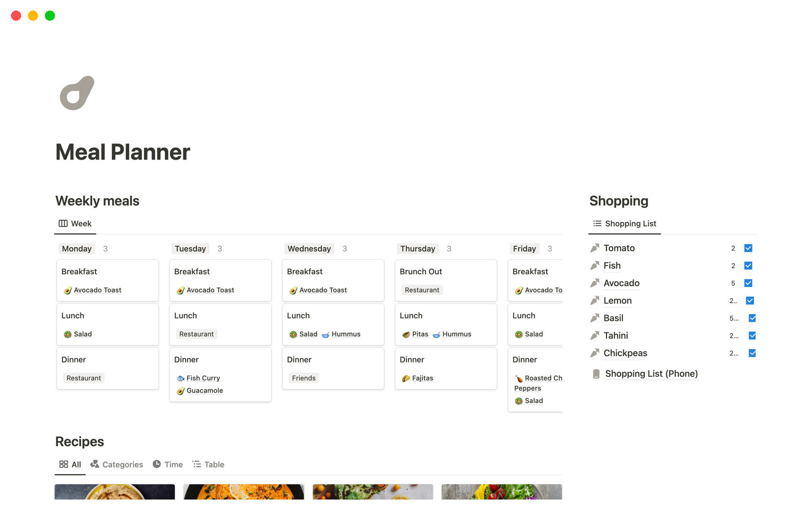Viewport: 812px width, 508px height.
Task: Click the All recipes grid icon
Action: pos(63,464)
